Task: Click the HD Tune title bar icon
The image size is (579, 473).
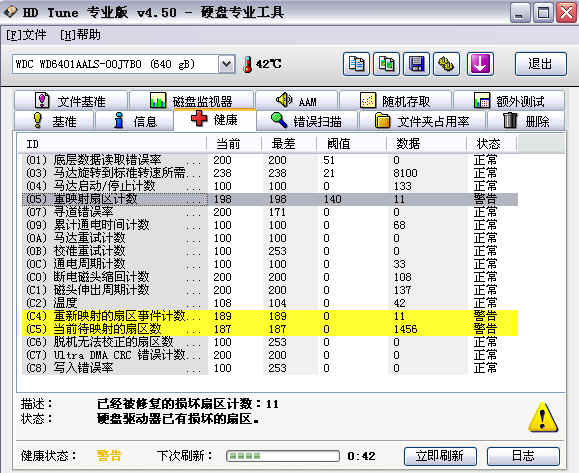Action: coord(11,12)
